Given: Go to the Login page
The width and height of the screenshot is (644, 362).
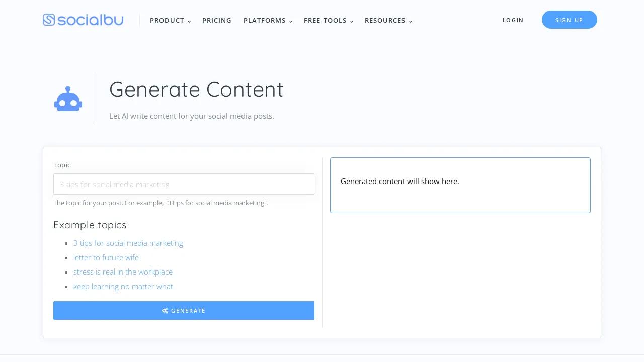Looking at the screenshot, I should pos(513,20).
